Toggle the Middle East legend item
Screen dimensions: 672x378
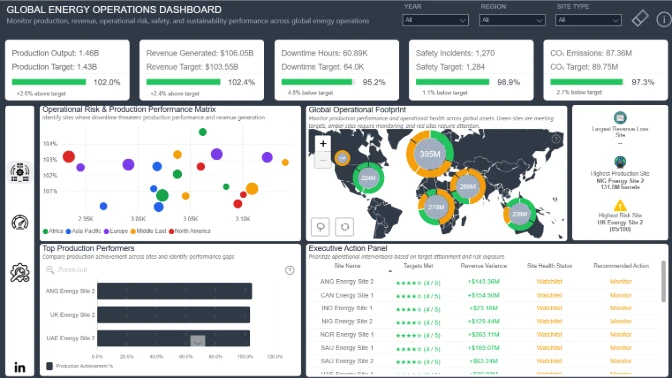tap(148, 231)
